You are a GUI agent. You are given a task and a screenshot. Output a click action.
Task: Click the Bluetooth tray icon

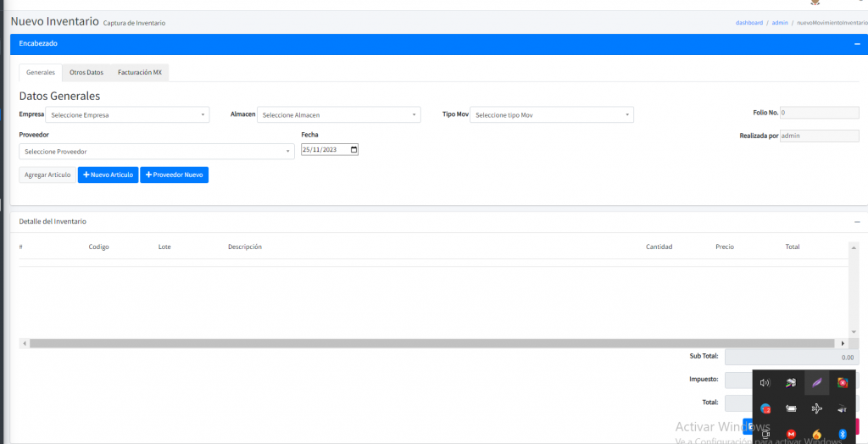(843, 434)
